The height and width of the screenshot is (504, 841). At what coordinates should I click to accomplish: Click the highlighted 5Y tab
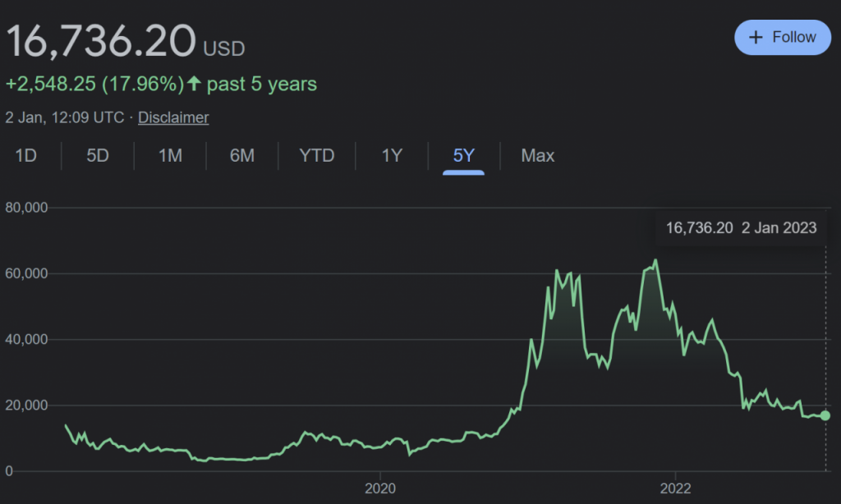(462, 155)
